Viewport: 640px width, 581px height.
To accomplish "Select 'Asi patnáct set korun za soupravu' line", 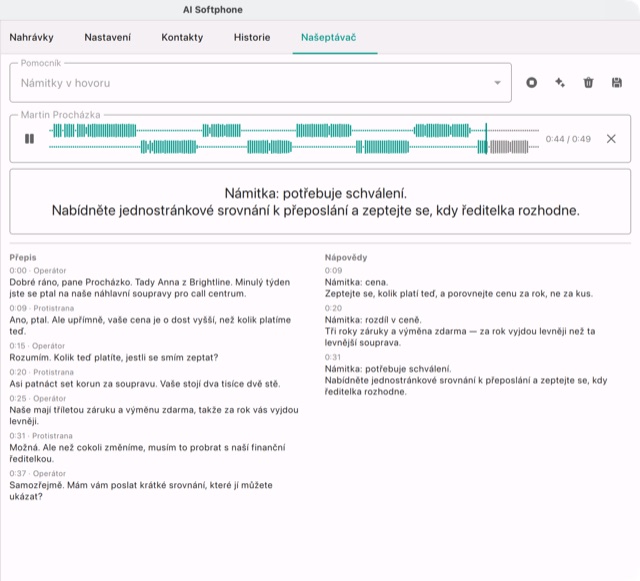I will click(x=145, y=384).
